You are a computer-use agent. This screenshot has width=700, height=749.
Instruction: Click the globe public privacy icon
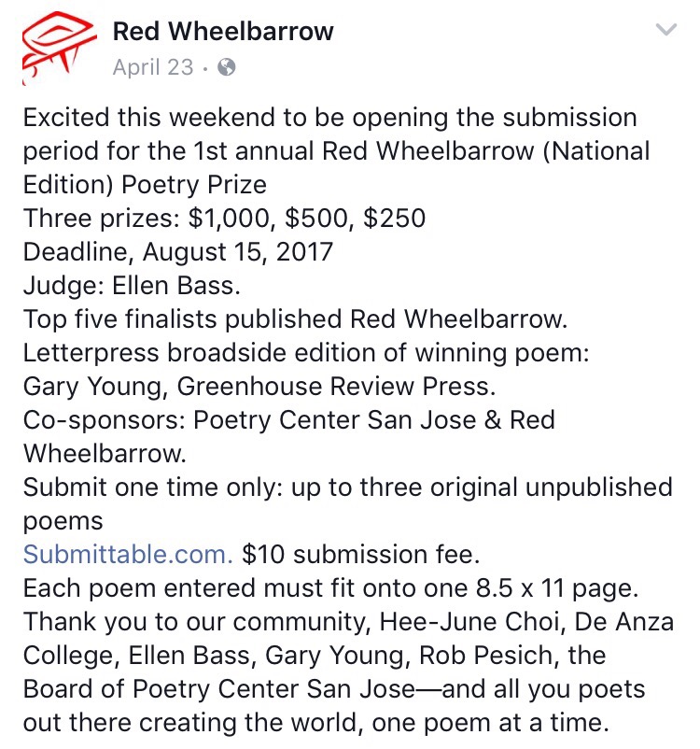click(227, 67)
